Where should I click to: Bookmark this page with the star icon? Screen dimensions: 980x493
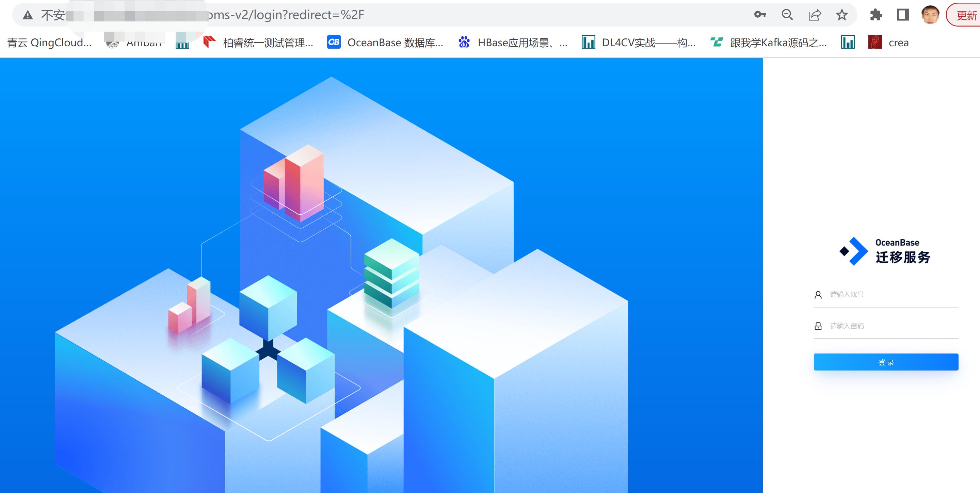point(841,15)
